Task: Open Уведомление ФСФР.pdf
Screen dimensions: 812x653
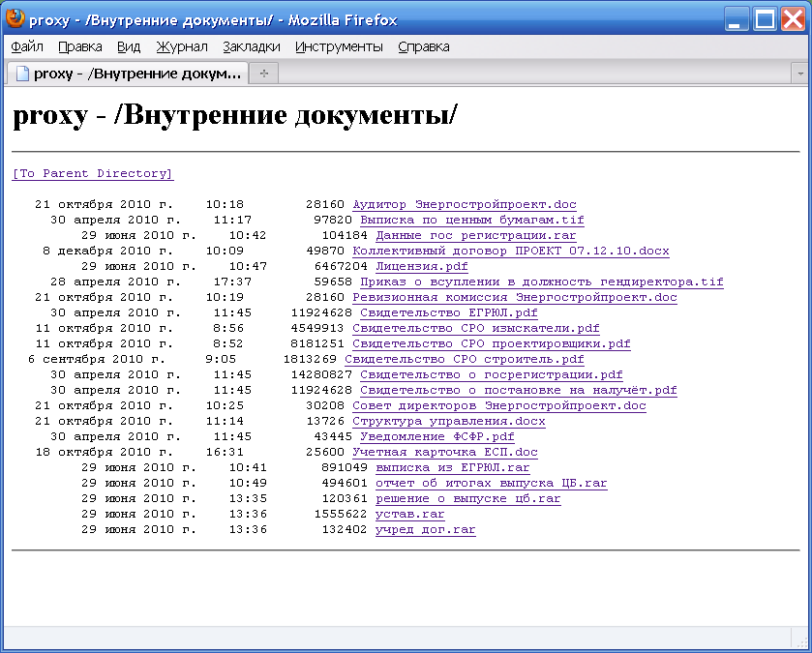Action: point(437,437)
